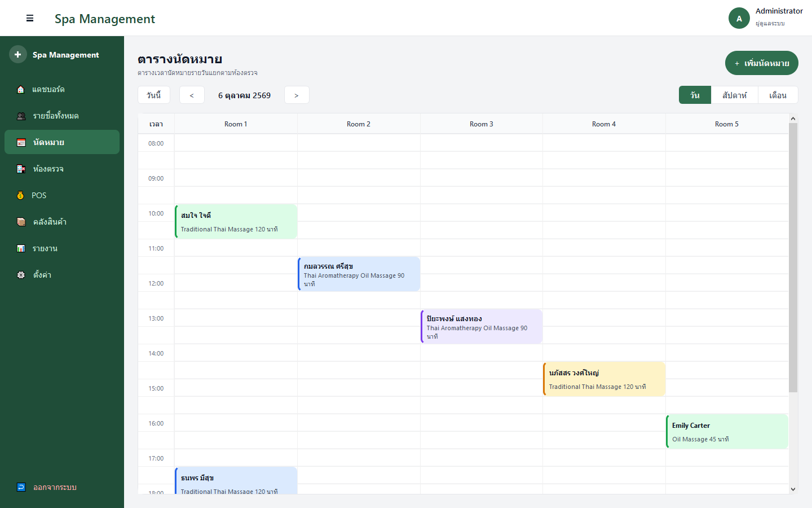Open นภัสสร วงศ์ใหญ่ appointment card
Screen dimensions: 812x508
(x=604, y=379)
